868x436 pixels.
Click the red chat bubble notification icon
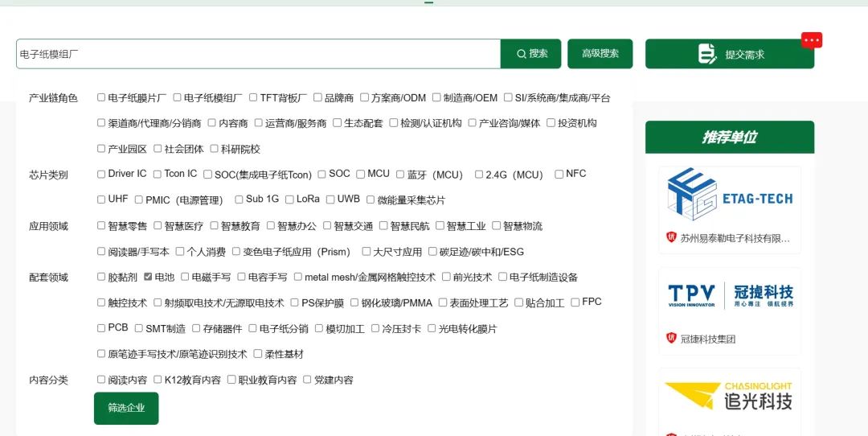[x=812, y=40]
